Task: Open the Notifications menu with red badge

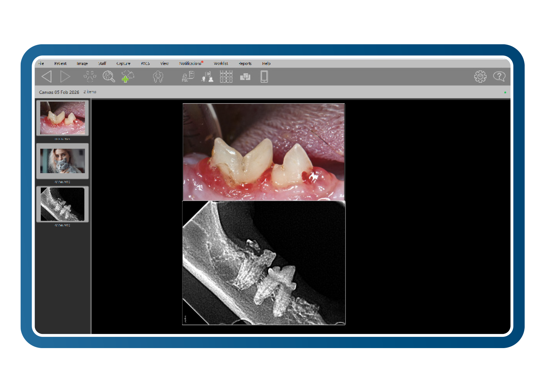Action: click(x=190, y=64)
